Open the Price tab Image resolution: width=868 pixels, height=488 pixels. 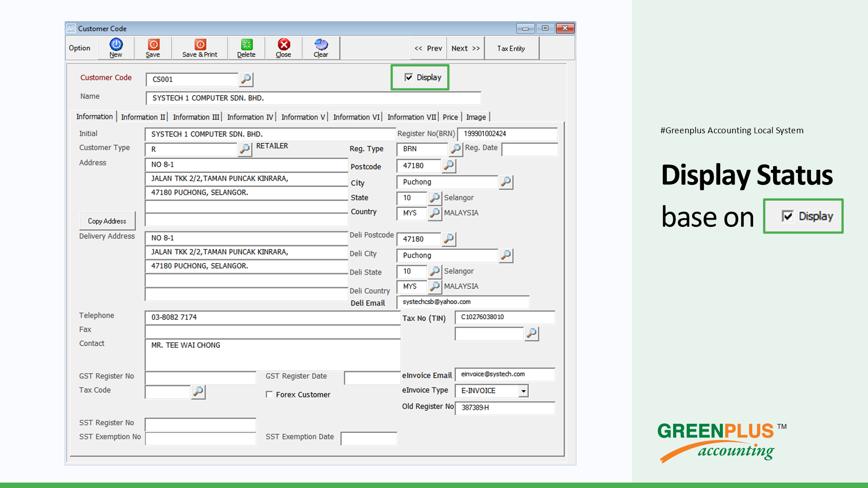click(450, 117)
